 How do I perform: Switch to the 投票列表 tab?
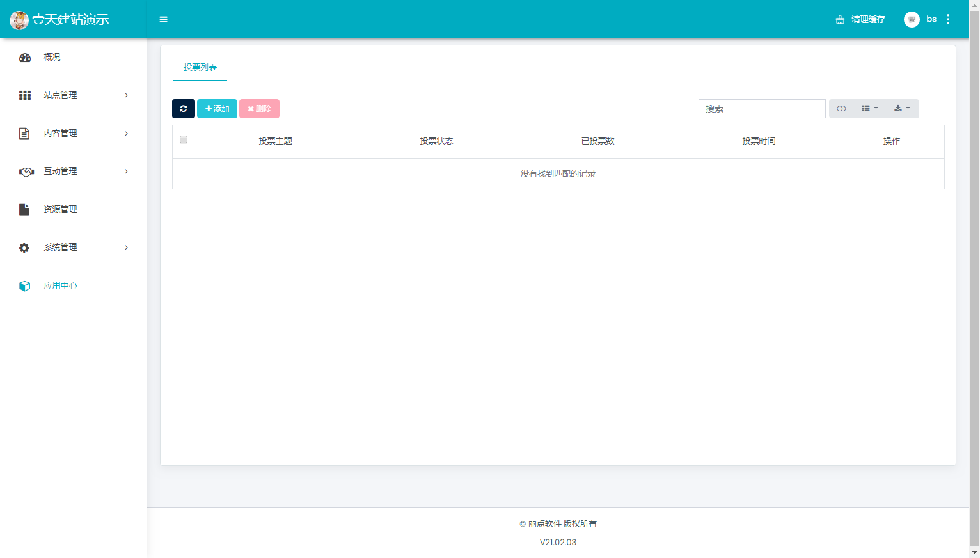click(x=200, y=67)
